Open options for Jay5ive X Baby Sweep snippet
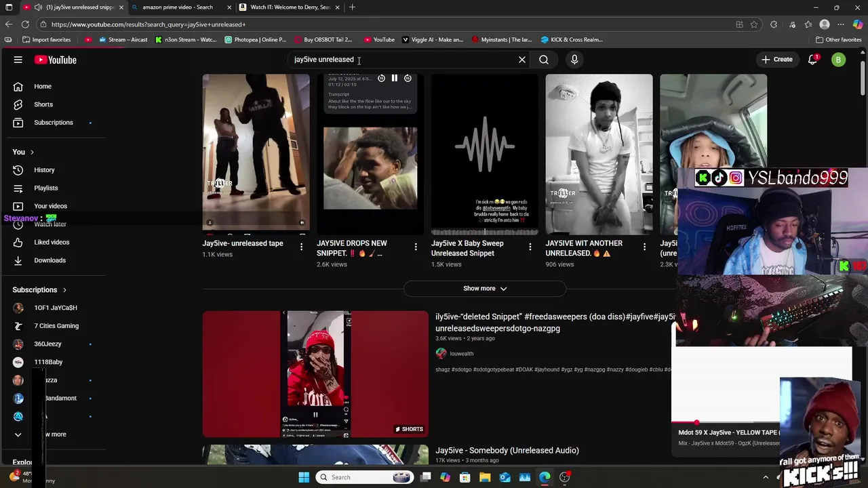The height and width of the screenshot is (488, 868). [530, 247]
